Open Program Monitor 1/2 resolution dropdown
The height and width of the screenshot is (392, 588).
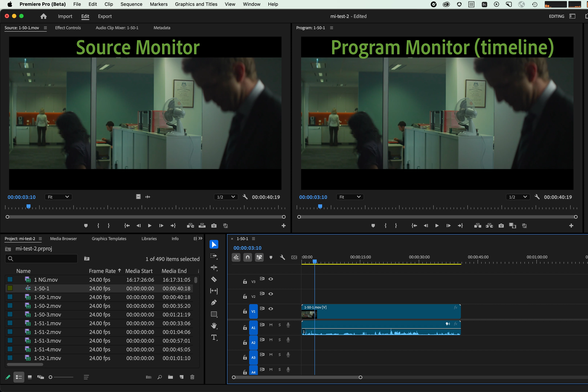click(518, 197)
